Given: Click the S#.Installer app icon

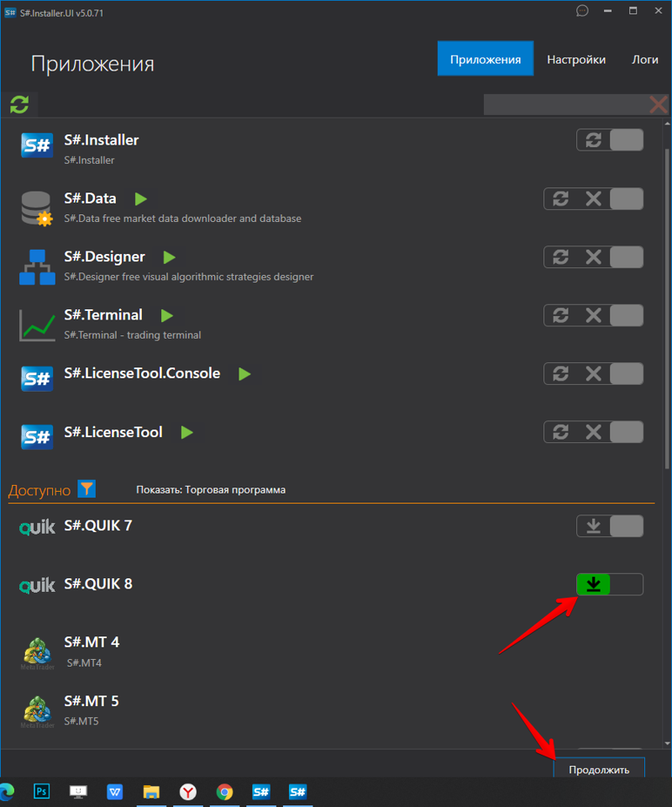Looking at the screenshot, I should coord(37,145).
